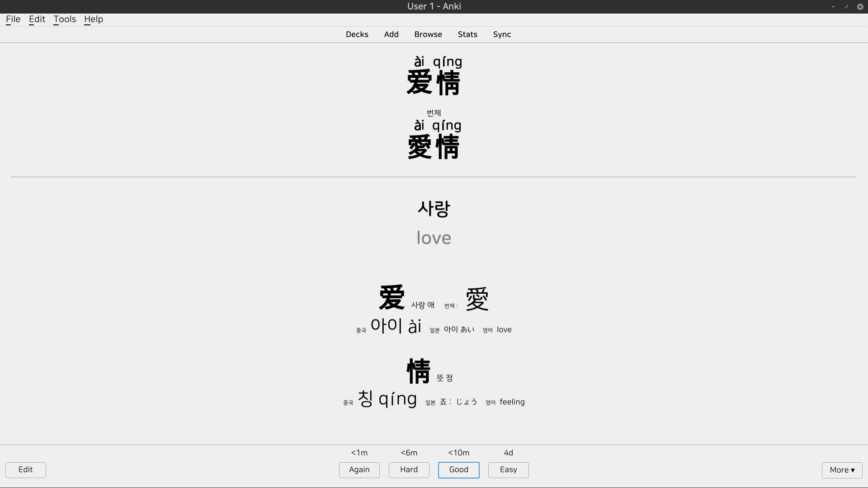Click the traditional 愛 character beside 번체
Viewport: 868px width, 488px height.
coord(477,299)
